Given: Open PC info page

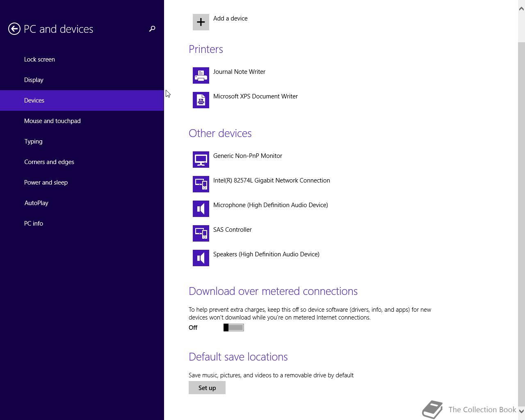Looking at the screenshot, I should click(82, 224).
